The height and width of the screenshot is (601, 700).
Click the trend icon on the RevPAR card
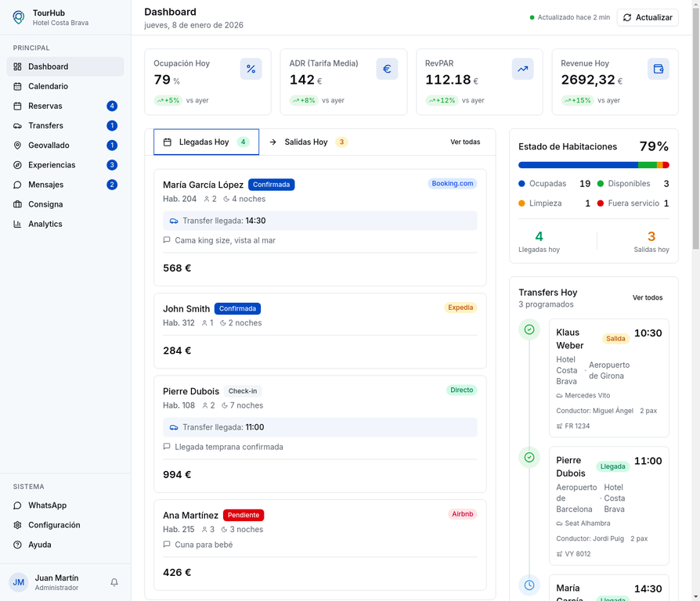click(522, 69)
